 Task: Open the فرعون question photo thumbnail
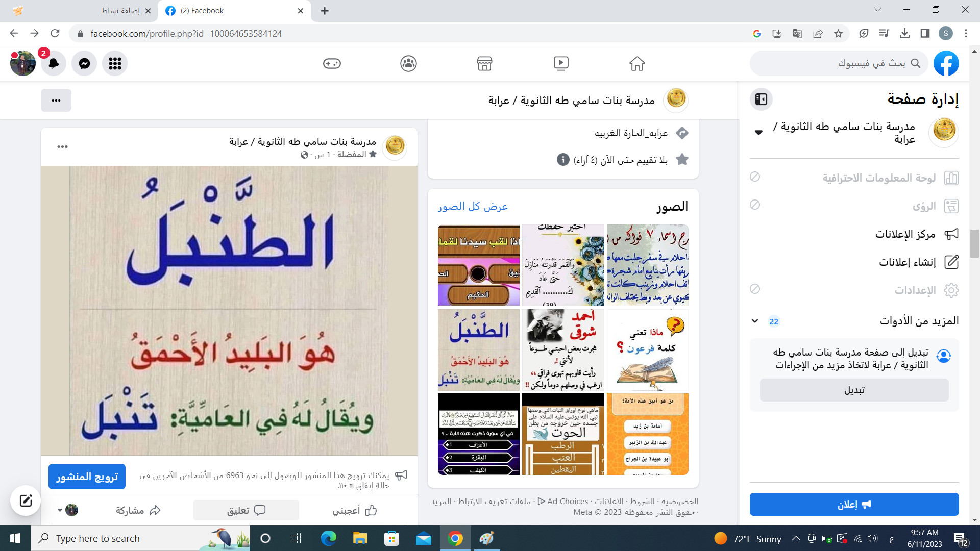tap(648, 350)
